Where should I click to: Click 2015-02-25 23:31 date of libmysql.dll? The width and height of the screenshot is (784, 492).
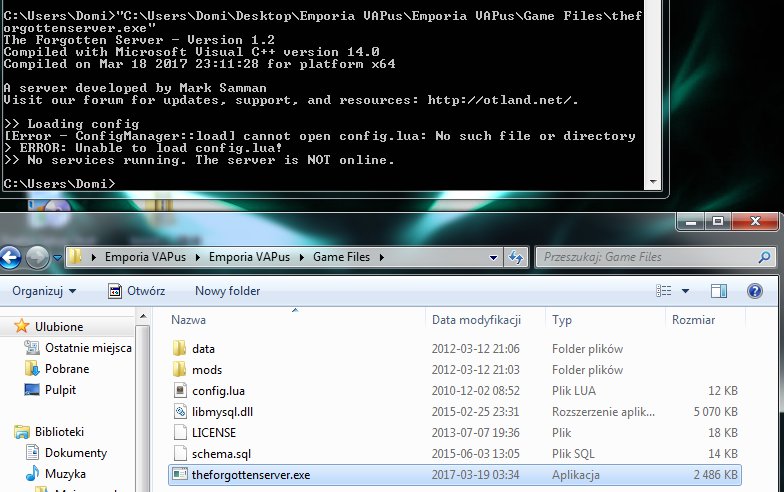pyautogui.click(x=476, y=412)
